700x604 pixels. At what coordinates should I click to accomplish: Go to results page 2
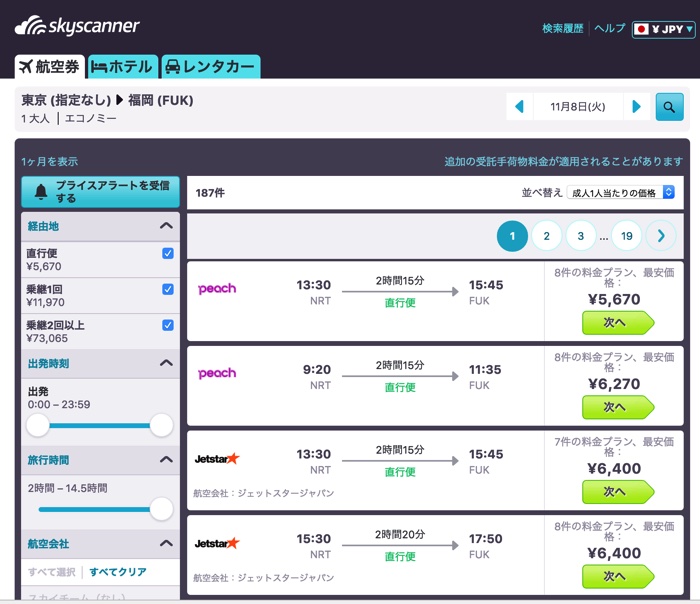tap(546, 236)
